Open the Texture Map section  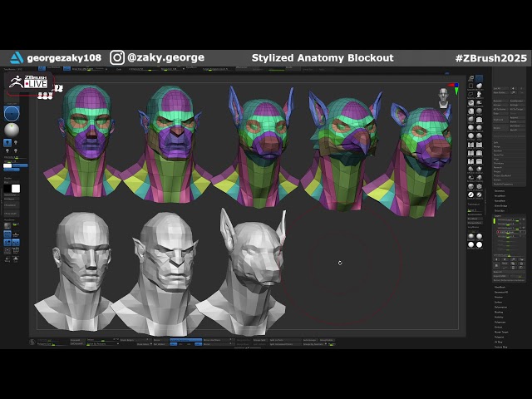click(x=500, y=347)
